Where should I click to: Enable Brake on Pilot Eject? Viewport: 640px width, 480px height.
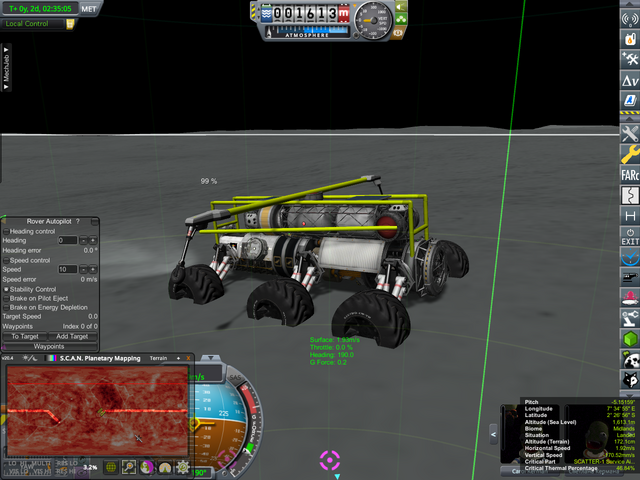[6, 298]
